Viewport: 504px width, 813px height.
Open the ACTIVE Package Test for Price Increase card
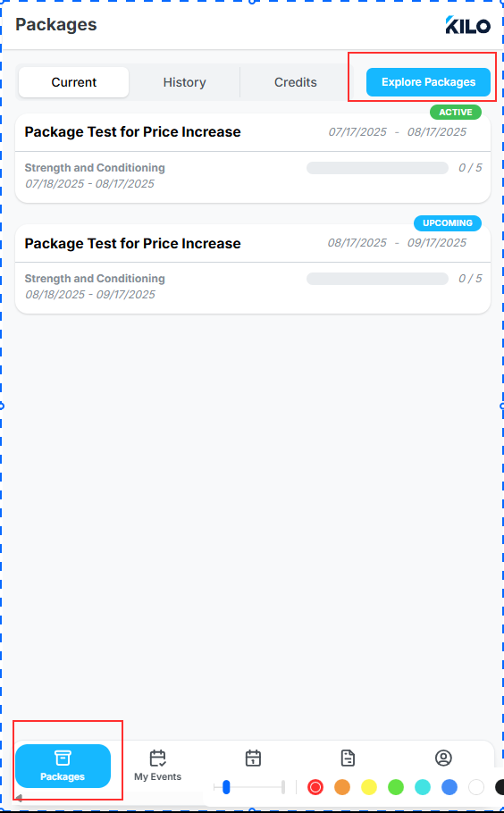[x=253, y=158]
